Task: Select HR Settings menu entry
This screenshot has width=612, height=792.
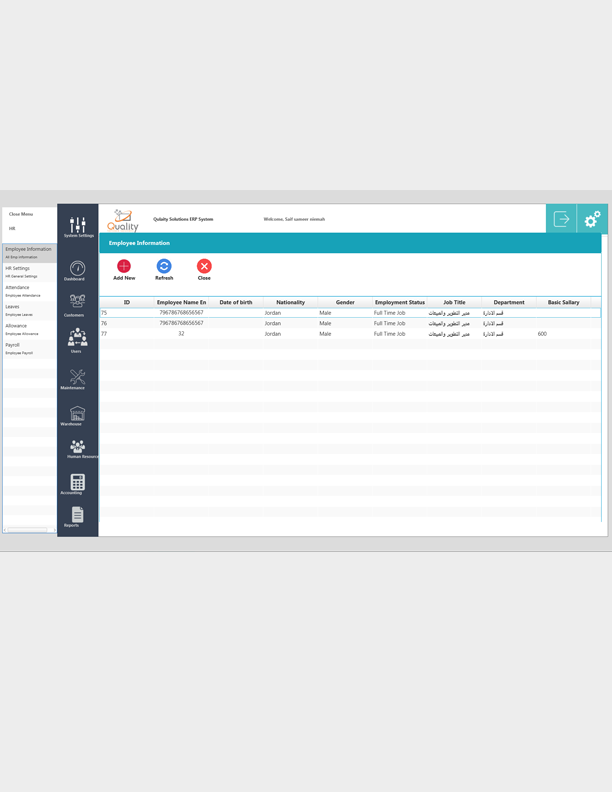Action: [x=29, y=272]
